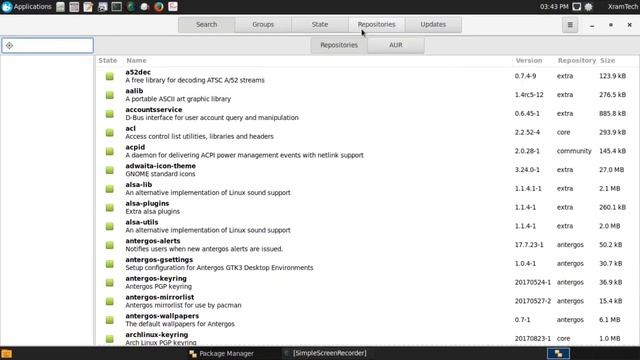Sort packages by the State column

click(108, 60)
